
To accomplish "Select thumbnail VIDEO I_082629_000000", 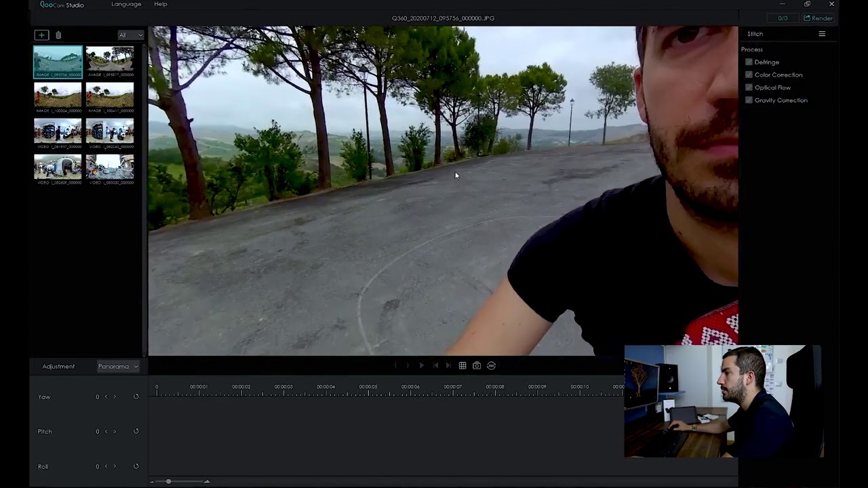I will click(x=58, y=169).
